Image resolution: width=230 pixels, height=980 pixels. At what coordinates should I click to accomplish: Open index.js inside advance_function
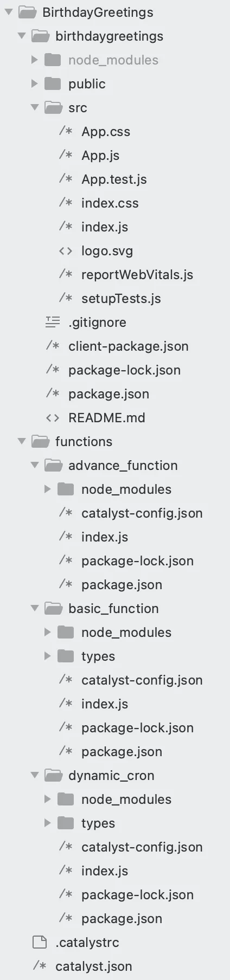tap(105, 537)
